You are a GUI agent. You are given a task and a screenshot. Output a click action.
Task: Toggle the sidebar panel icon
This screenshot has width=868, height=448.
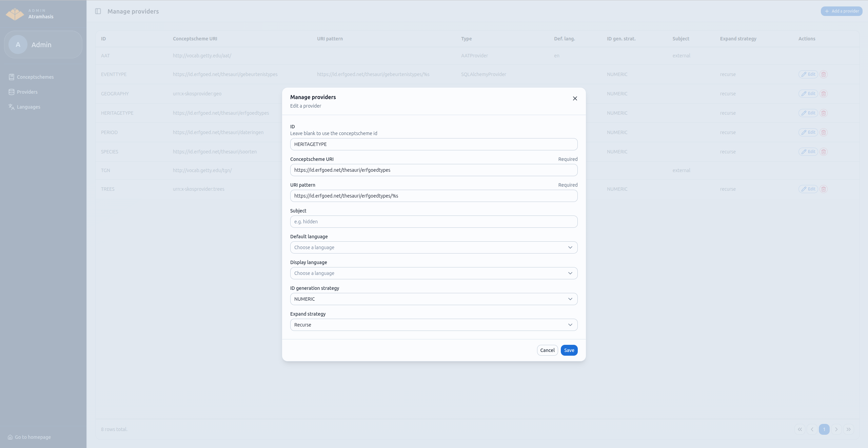pyautogui.click(x=98, y=11)
